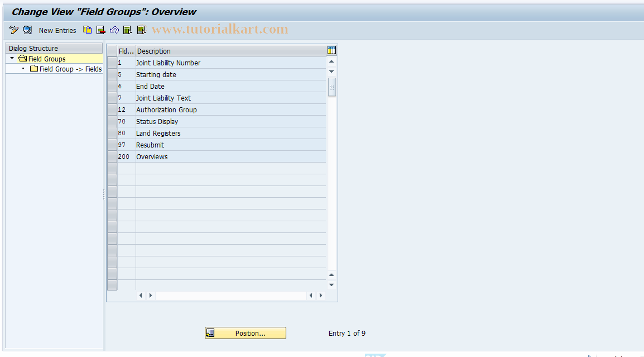Select row for End Date
This screenshot has width=644, height=357.
(x=112, y=87)
